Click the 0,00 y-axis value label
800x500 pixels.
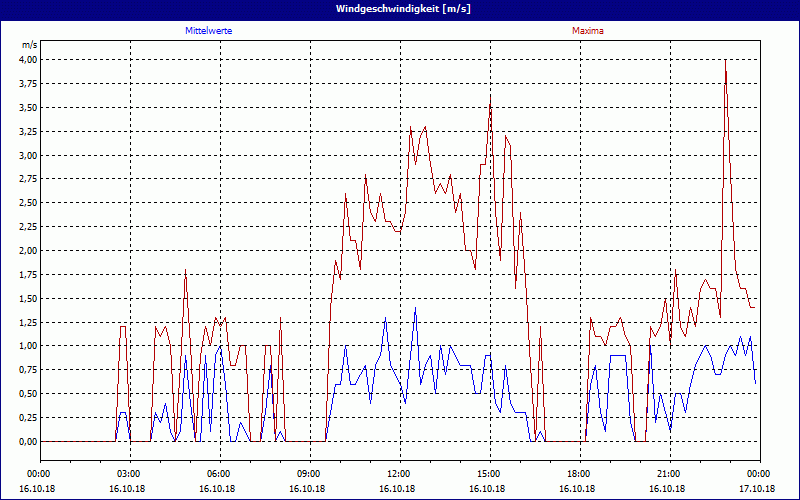[27, 441]
